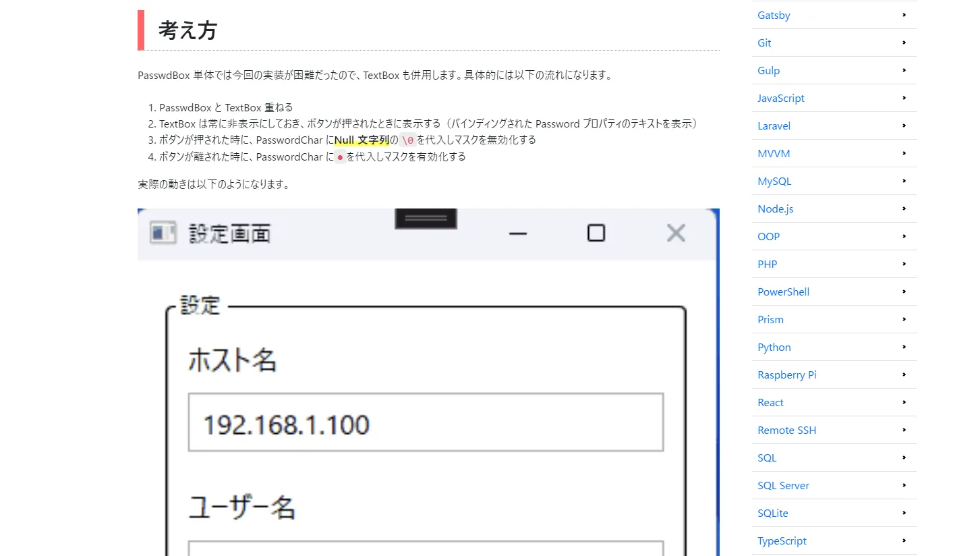Open the PowerShell category link
Image resolution: width=980 pixels, height=556 pixels.
pyautogui.click(x=783, y=291)
